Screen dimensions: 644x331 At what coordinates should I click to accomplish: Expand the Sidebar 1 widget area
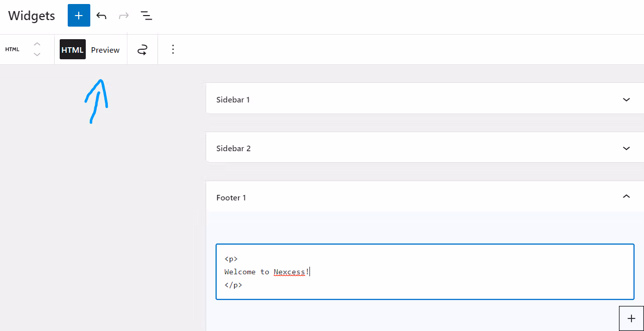[x=626, y=99]
